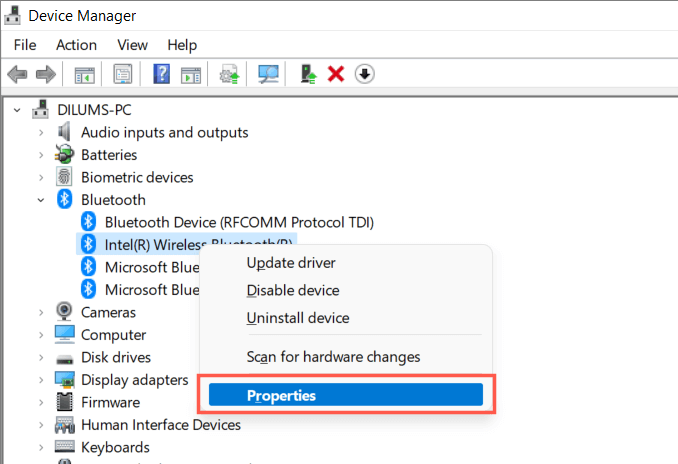Screen dimensions: 678x464
Task: Click Scan for hardware changes monitor icon
Action: pos(268,74)
